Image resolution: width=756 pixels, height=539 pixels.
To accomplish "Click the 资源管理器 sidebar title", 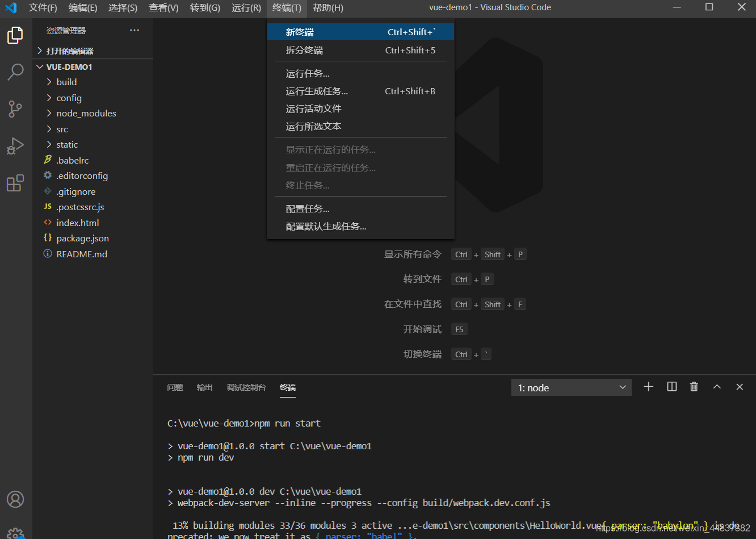I will point(66,31).
